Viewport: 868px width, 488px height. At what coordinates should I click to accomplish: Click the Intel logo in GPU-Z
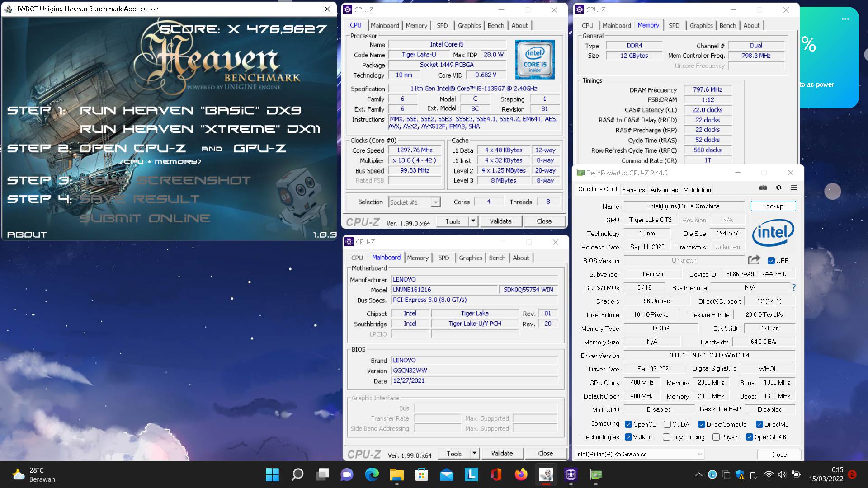[x=773, y=232]
